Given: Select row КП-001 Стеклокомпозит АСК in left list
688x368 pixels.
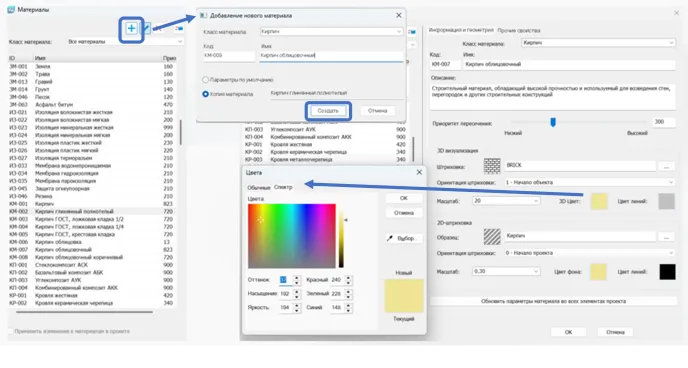Looking at the screenshot, I should pyautogui.click(x=91, y=265).
